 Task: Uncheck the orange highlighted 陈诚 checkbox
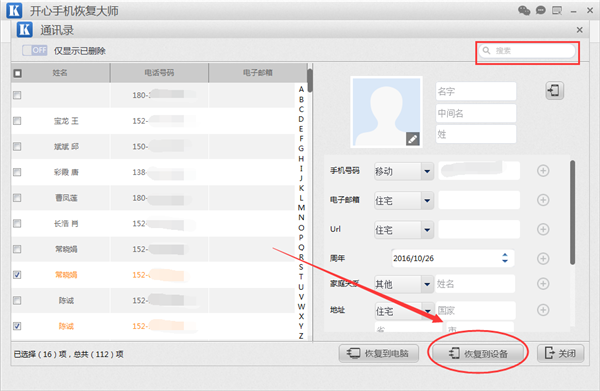pos(17,326)
